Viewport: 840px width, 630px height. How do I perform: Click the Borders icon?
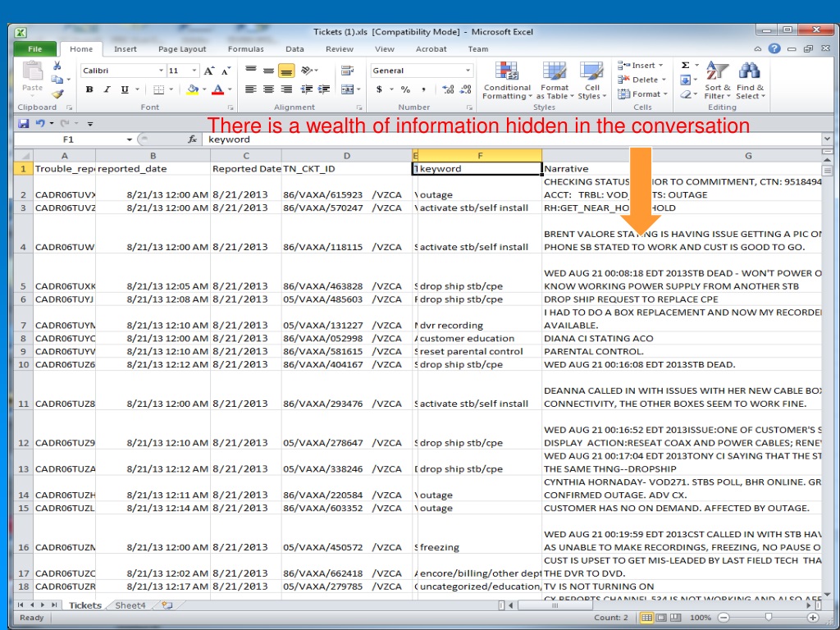[158, 89]
